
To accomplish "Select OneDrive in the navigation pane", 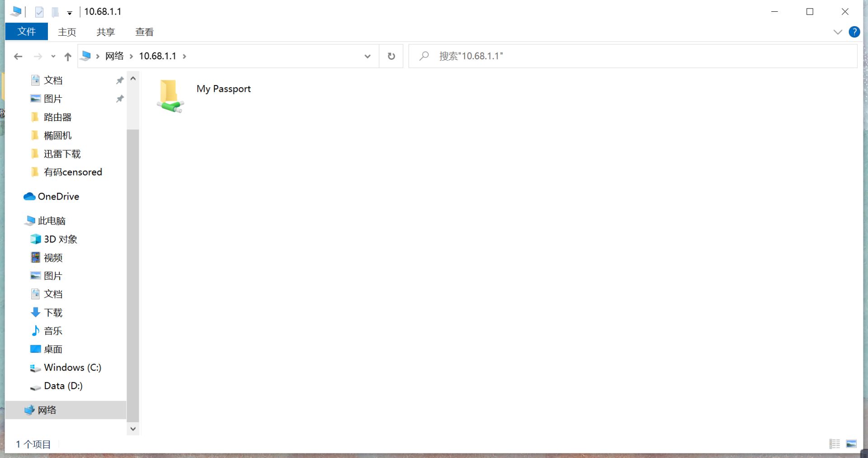I will coord(58,196).
